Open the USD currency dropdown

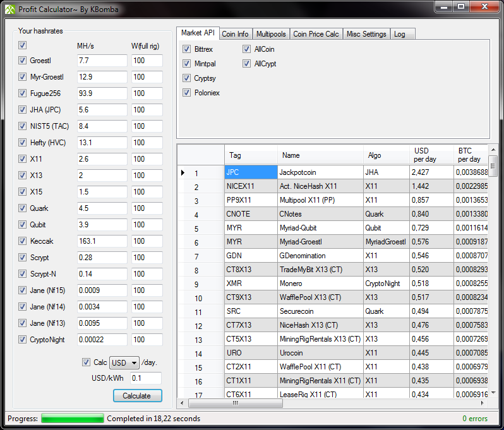point(124,363)
